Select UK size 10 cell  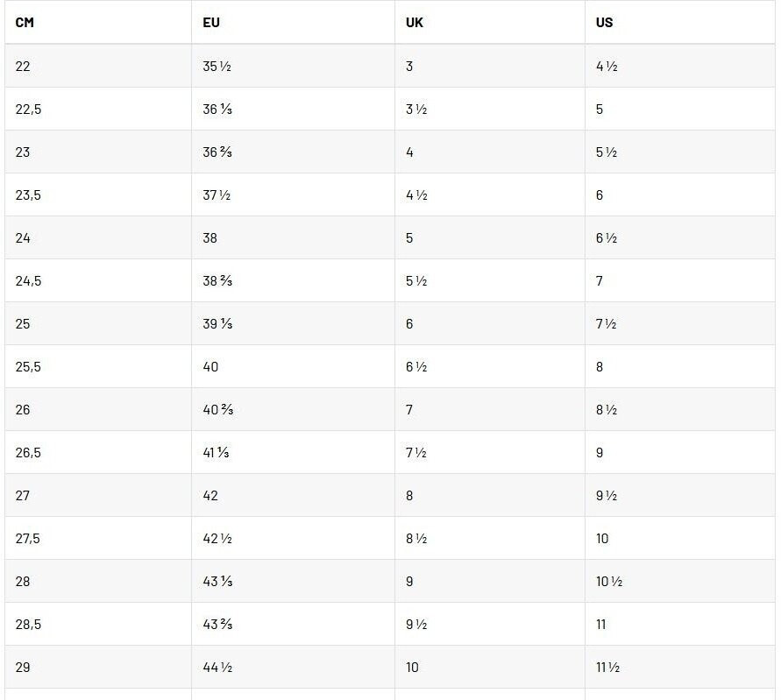(412, 667)
